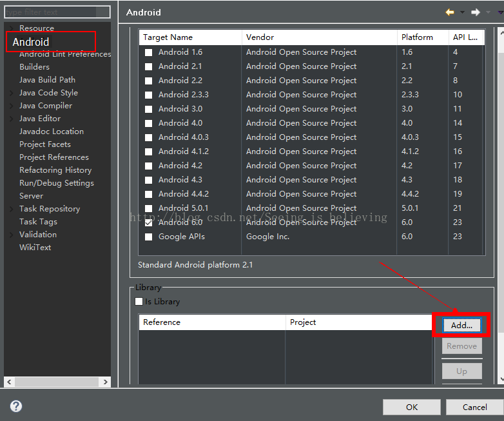Click the tree scrollbar left arrow
The height and width of the screenshot is (421, 504).
[9, 382]
